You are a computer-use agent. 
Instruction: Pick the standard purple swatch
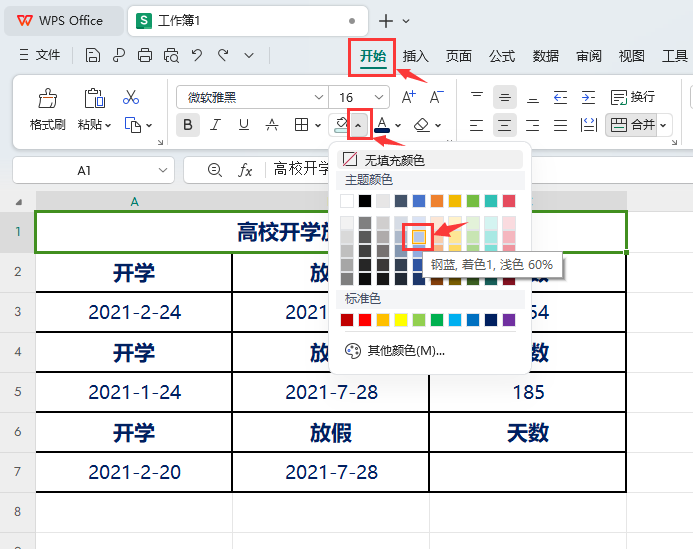(509, 320)
